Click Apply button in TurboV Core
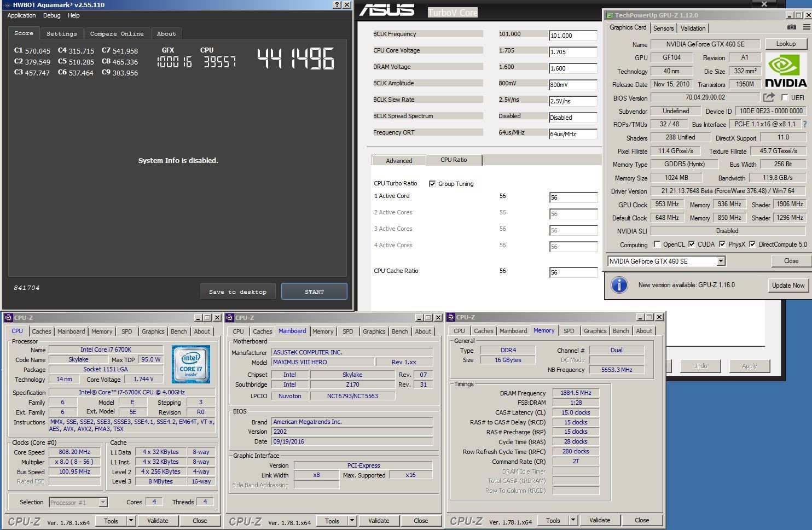 (749, 366)
